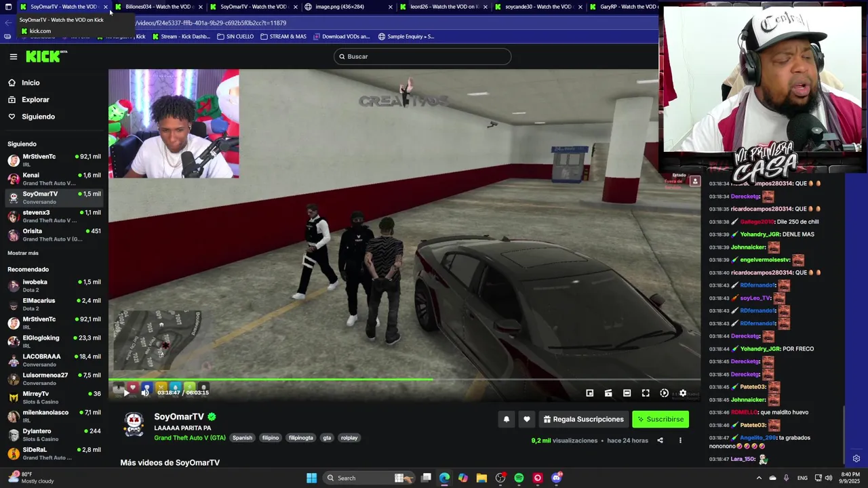Open Grand Theft Auto V (GTA) category
Image resolution: width=868 pixels, height=488 pixels.
tap(190, 438)
